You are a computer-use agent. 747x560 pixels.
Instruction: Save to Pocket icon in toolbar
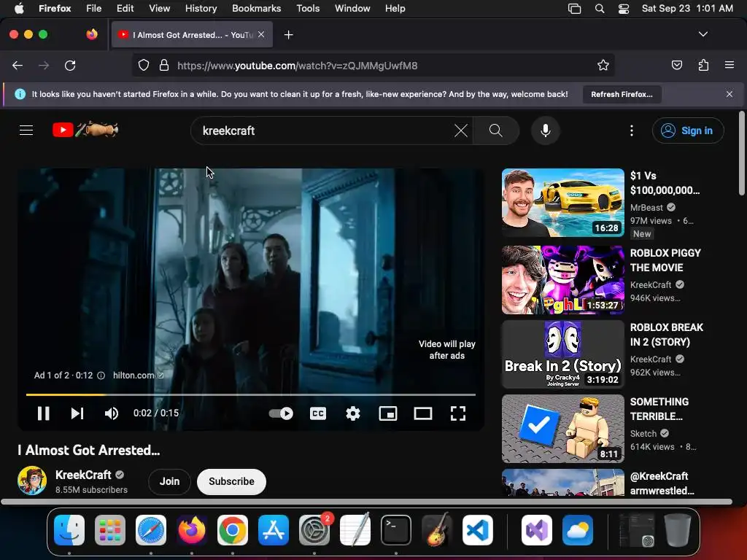(676, 65)
